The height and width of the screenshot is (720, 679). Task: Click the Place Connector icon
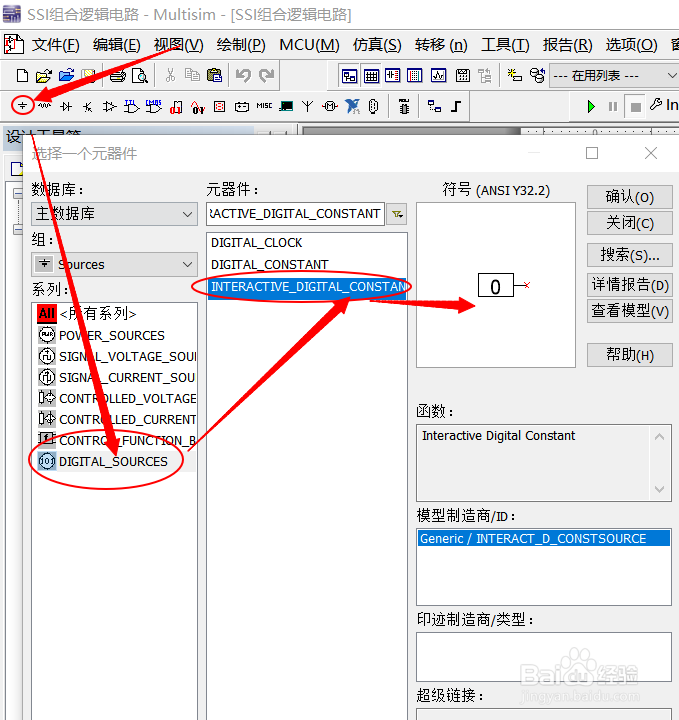pos(374,107)
